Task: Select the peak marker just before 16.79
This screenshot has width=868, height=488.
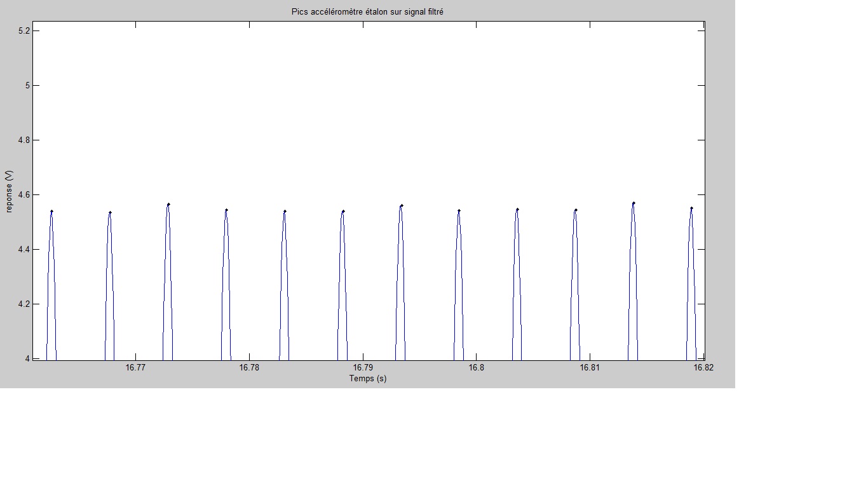Action: pyautogui.click(x=343, y=211)
